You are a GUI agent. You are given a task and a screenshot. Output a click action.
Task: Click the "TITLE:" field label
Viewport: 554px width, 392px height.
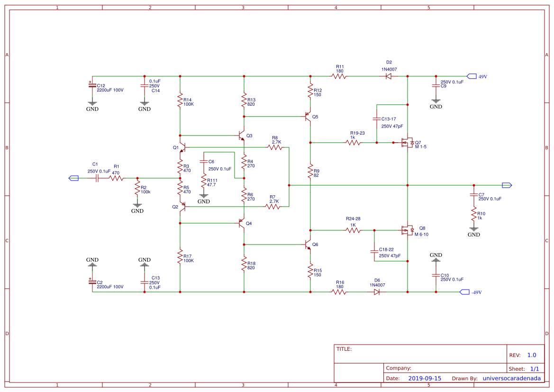pyautogui.click(x=344, y=349)
